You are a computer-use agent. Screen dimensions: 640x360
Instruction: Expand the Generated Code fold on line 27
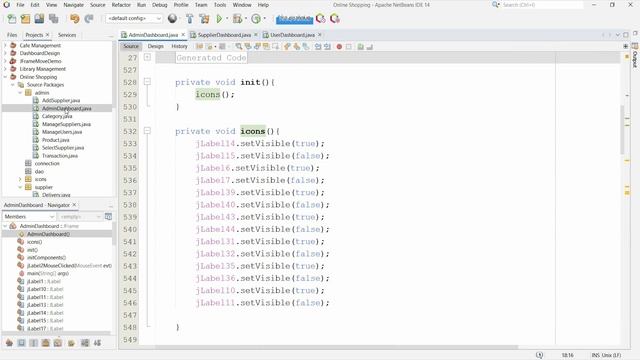click(147, 58)
